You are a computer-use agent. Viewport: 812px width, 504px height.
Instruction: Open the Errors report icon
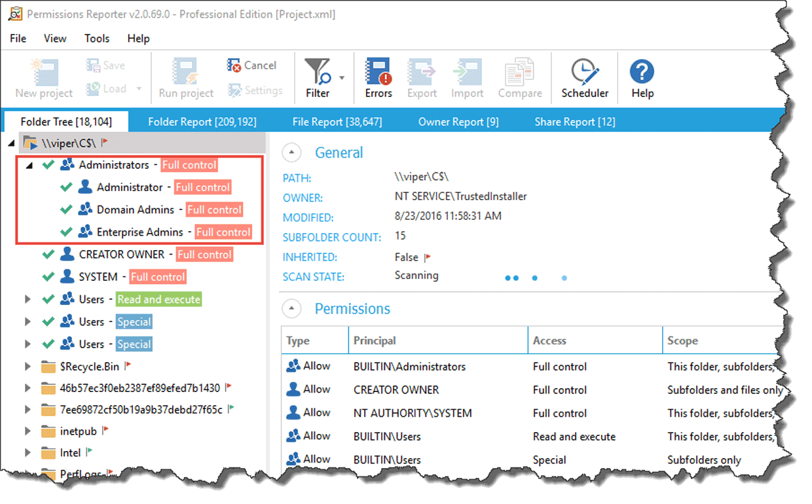click(x=378, y=71)
